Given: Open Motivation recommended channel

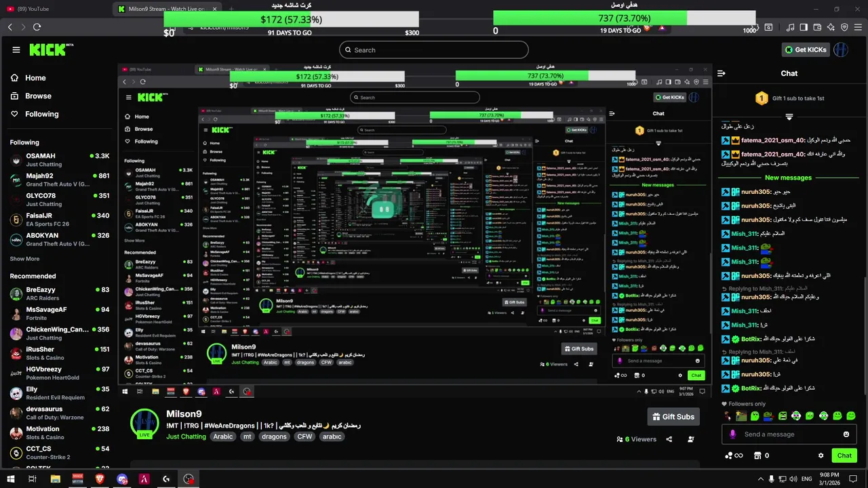Looking at the screenshot, I should click(x=60, y=433).
